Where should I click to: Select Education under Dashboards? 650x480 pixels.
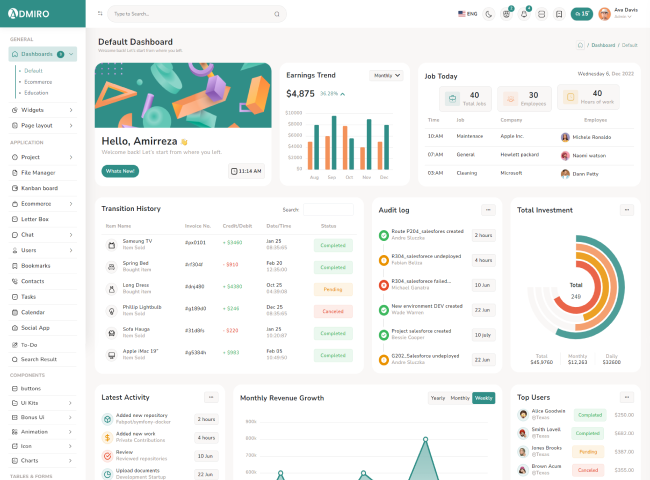click(x=37, y=92)
